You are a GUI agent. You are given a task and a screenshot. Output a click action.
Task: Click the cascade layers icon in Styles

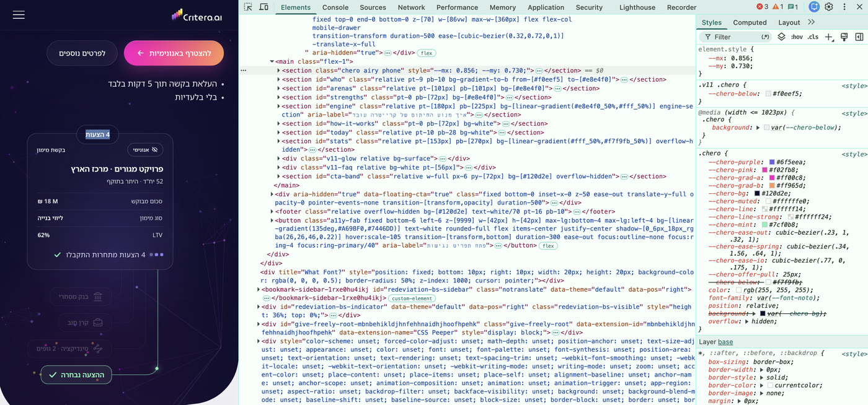pyautogui.click(x=781, y=37)
